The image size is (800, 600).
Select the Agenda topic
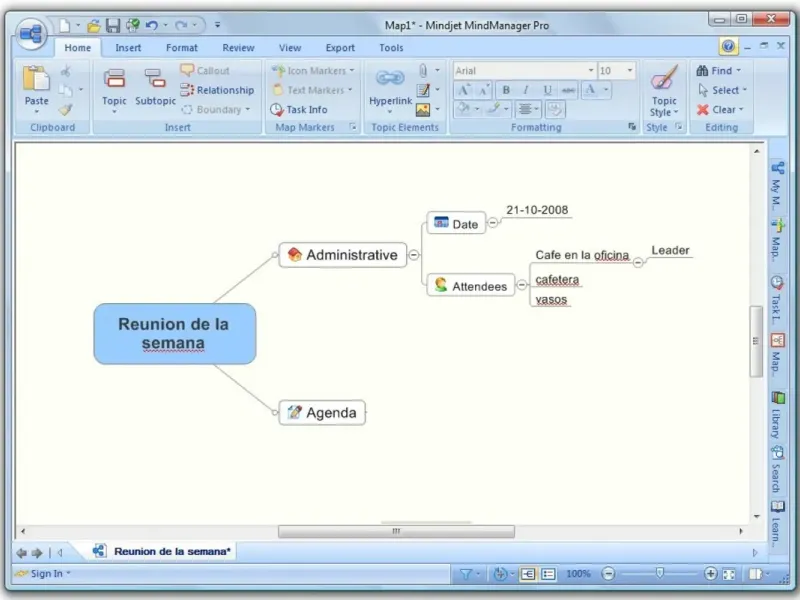coord(322,412)
